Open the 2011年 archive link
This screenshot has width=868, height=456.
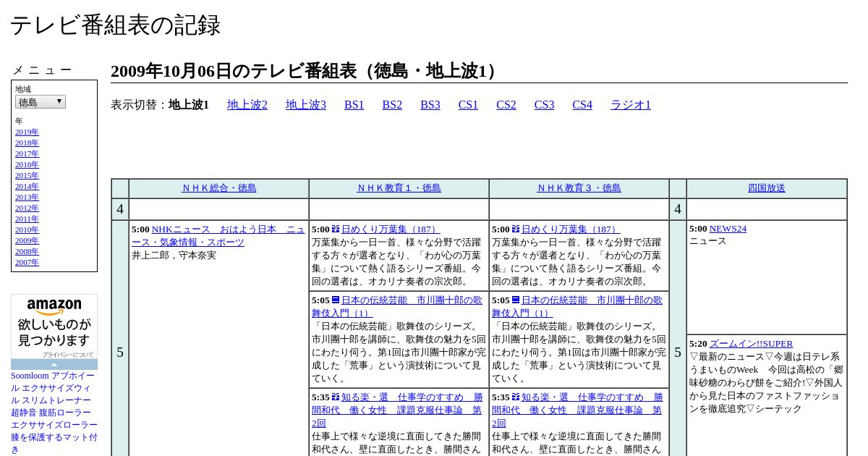click(x=27, y=219)
